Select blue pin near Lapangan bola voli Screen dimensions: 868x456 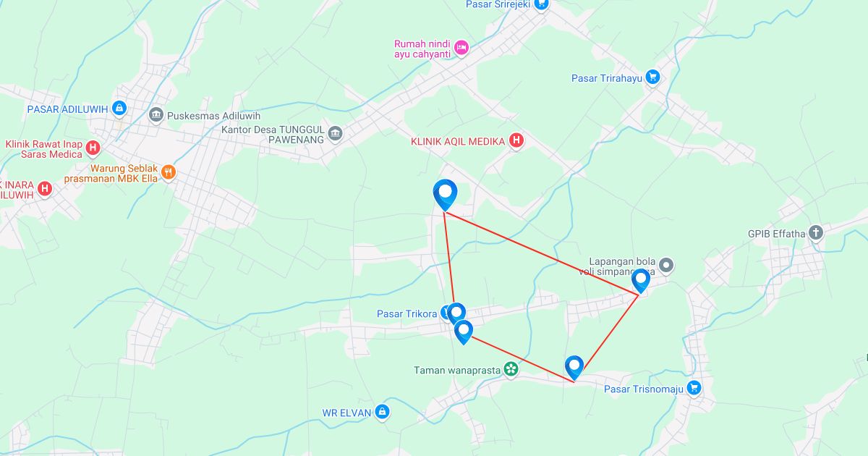[640, 280]
